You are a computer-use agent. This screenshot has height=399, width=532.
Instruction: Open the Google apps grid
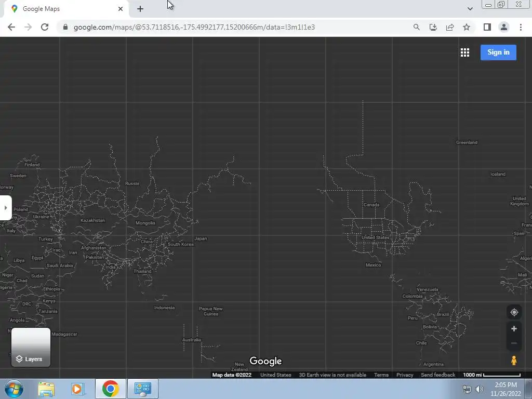pos(465,52)
